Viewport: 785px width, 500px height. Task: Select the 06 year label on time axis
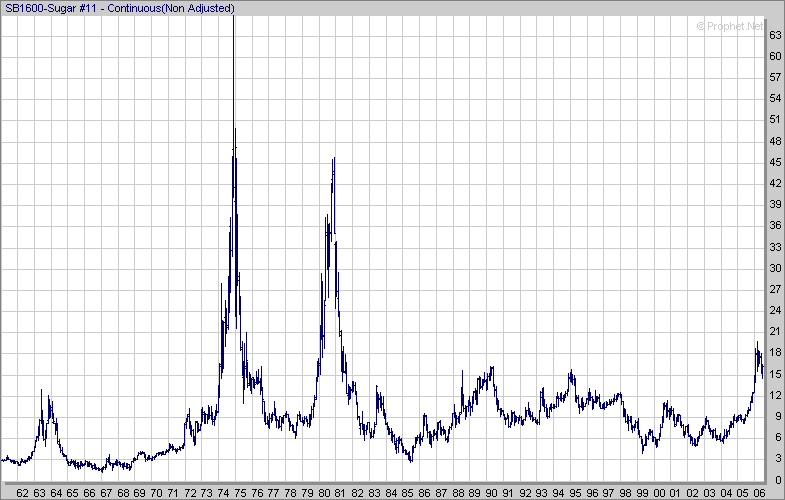tap(760, 492)
